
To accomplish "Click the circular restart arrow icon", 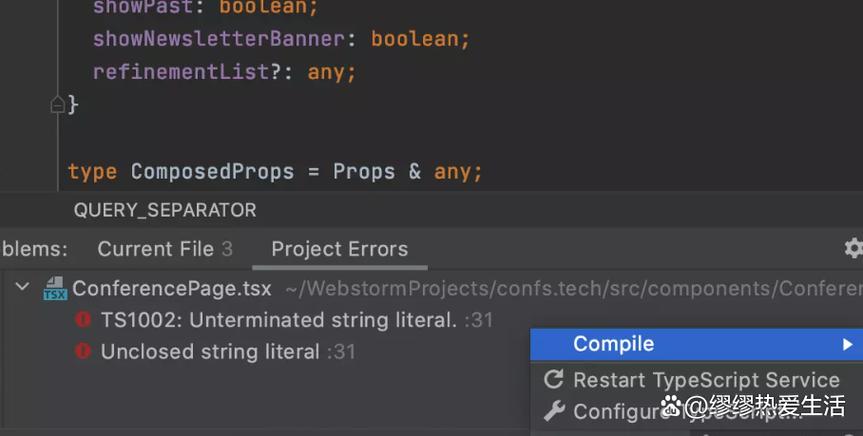I will coord(553,380).
